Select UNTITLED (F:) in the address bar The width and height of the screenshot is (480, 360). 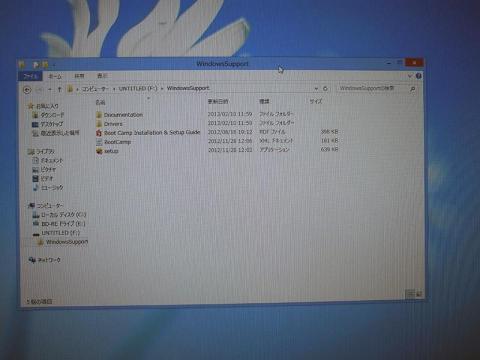(138, 88)
